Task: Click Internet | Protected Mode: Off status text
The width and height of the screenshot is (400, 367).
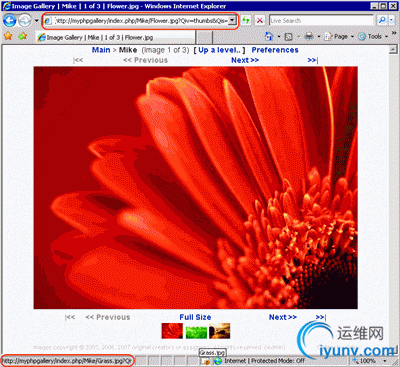Action: (264, 361)
